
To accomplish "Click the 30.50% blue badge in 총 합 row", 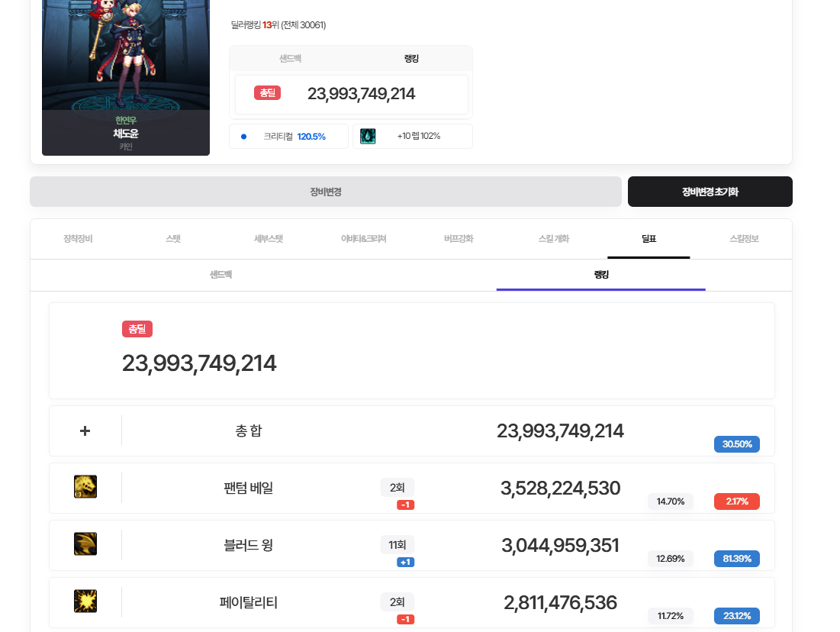I will tap(736, 443).
